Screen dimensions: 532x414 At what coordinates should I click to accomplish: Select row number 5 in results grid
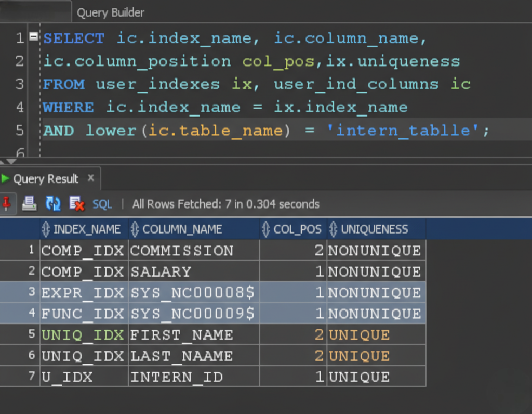tap(31, 334)
